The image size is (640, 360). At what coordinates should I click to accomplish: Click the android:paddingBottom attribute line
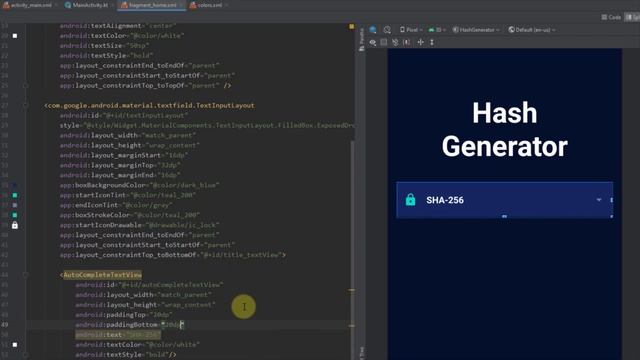(130, 325)
